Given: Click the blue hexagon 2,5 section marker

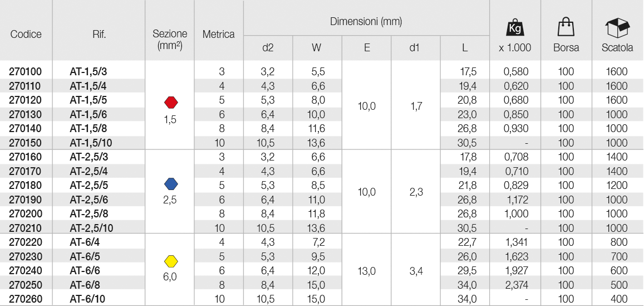Looking at the screenshot, I should 170,183.
